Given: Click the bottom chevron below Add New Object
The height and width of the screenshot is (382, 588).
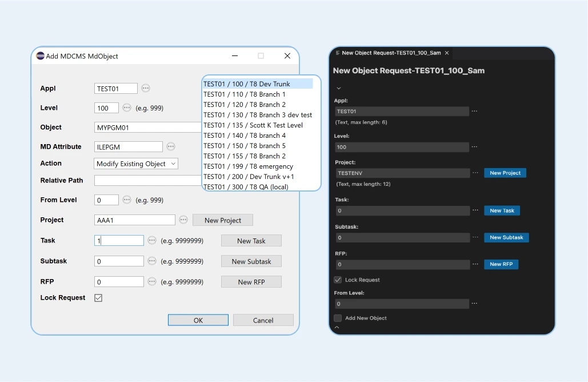Looking at the screenshot, I should point(337,328).
